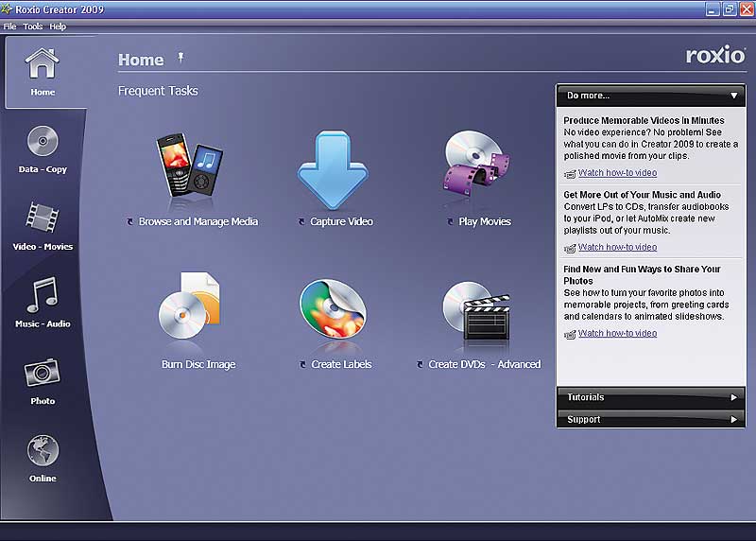Open the Tools menu
Image resolution: width=756 pixels, height=541 pixels.
(x=33, y=26)
